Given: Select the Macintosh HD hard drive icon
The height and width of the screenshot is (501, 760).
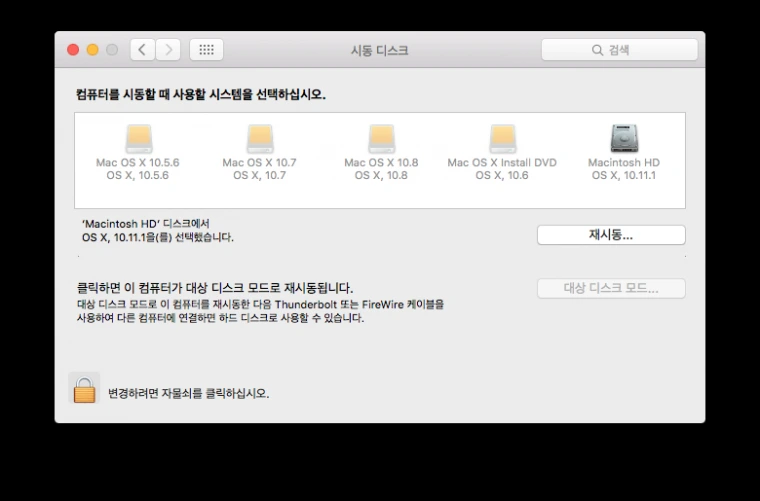Looking at the screenshot, I should point(624,139).
